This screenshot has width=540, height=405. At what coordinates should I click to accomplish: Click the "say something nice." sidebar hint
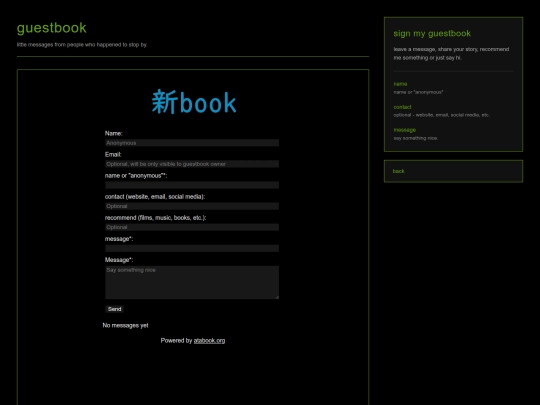(x=416, y=138)
